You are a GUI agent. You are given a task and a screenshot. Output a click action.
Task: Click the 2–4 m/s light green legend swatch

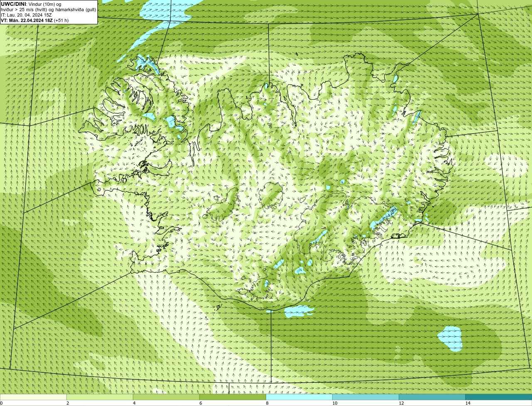coord(100,397)
